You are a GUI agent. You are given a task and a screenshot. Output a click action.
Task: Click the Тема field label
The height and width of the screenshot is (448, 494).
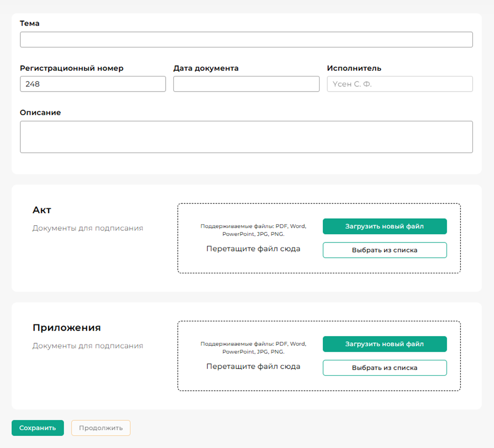[29, 23]
